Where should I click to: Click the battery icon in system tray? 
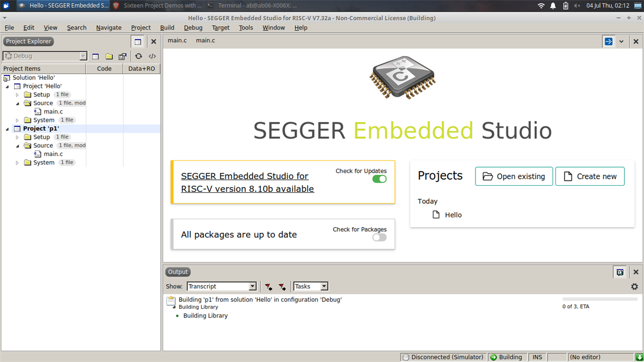[x=566, y=6]
